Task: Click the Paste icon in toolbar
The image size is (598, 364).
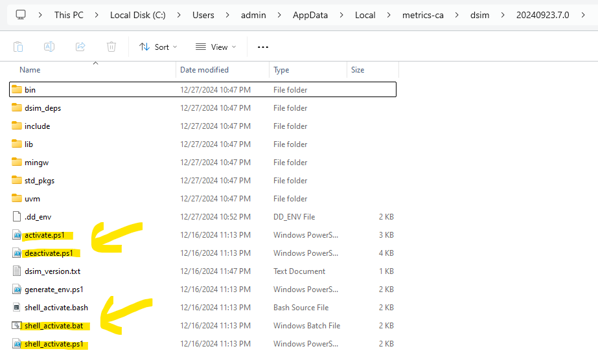Action: pyautogui.click(x=18, y=47)
